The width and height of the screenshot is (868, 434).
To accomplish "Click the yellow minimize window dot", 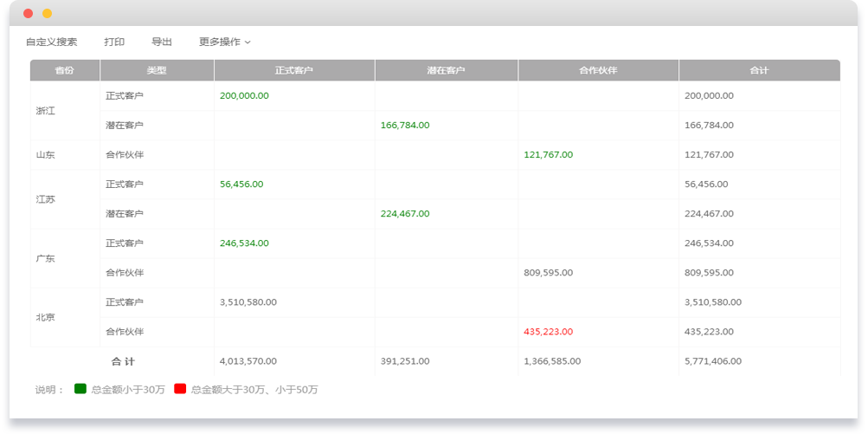I will (47, 14).
